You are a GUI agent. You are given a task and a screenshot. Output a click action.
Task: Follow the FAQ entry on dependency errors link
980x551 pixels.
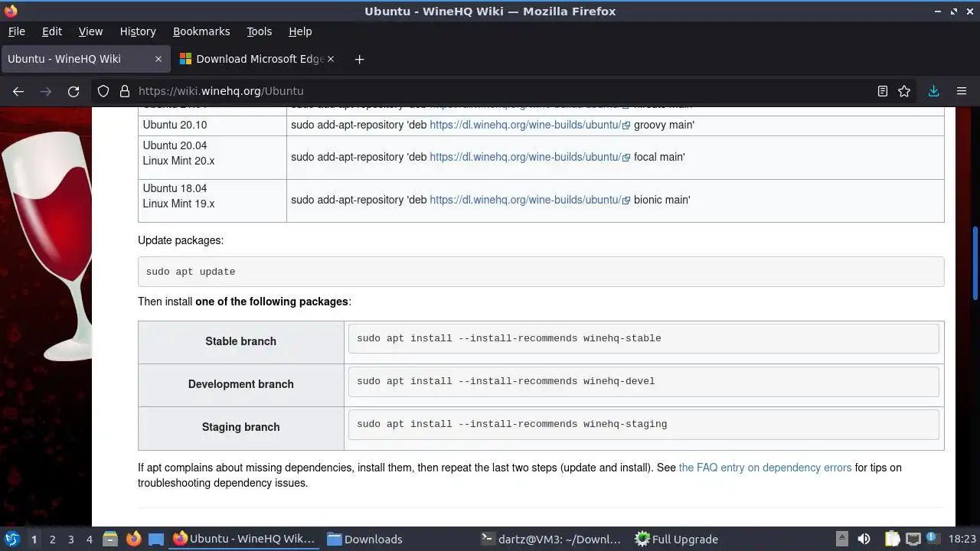click(765, 468)
